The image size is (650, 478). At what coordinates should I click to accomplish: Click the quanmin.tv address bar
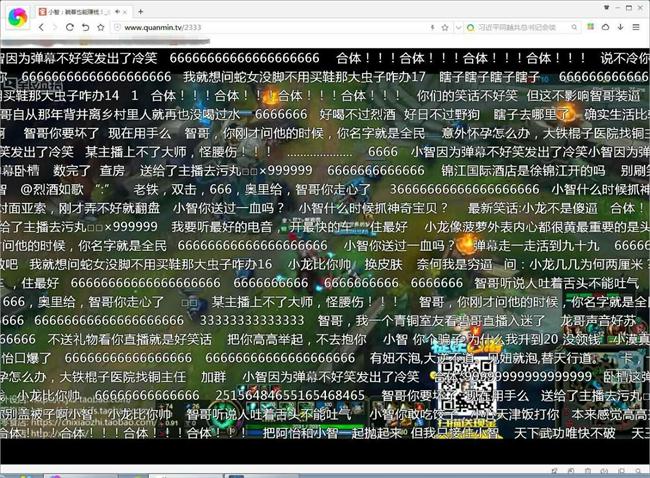point(250,27)
